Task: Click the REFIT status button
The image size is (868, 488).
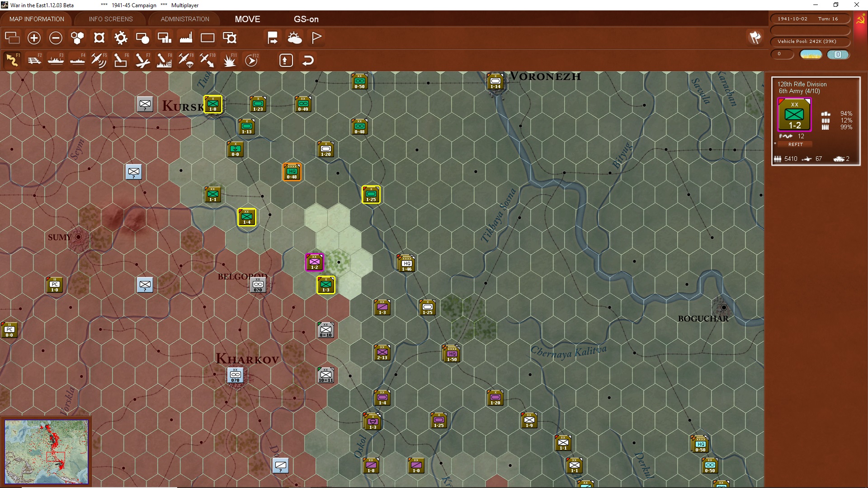Action: (x=796, y=145)
